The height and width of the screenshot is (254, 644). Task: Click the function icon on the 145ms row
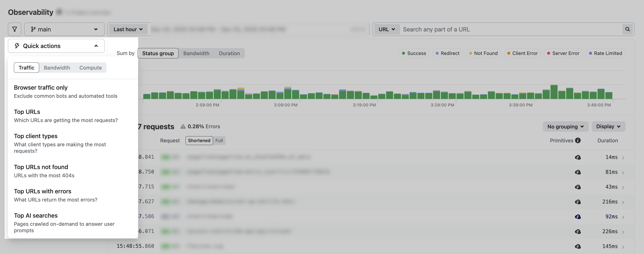(x=578, y=246)
